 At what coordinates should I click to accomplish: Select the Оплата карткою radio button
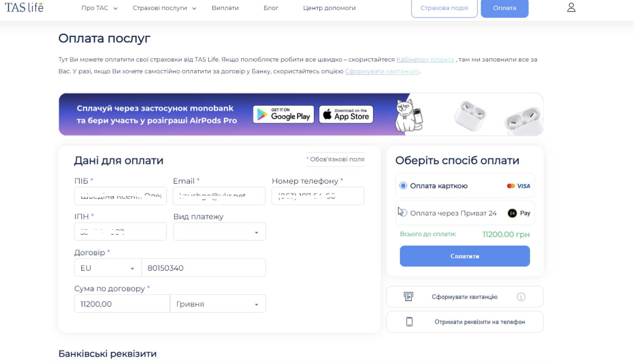[x=403, y=186]
